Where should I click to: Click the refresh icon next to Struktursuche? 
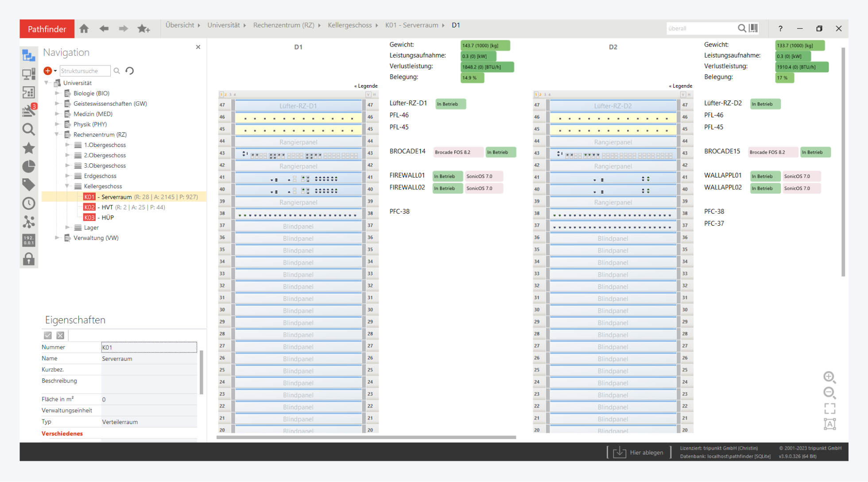(x=130, y=71)
